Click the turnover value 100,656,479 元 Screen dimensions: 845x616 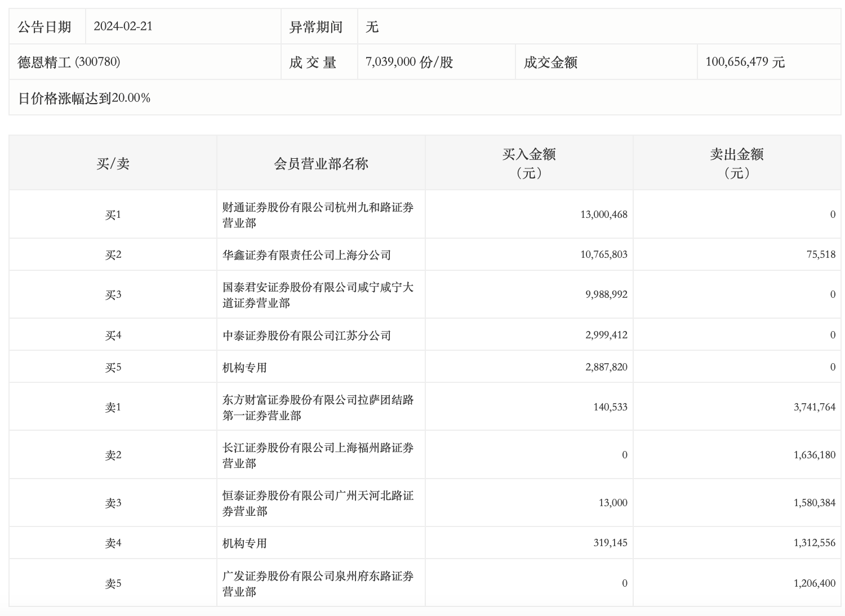pyautogui.click(x=745, y=62)
